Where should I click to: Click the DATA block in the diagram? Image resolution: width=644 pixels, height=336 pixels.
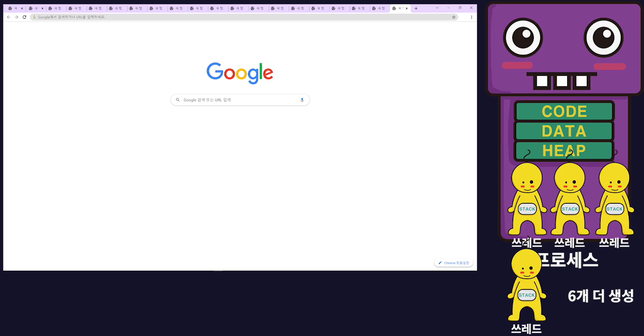(564, 131)
